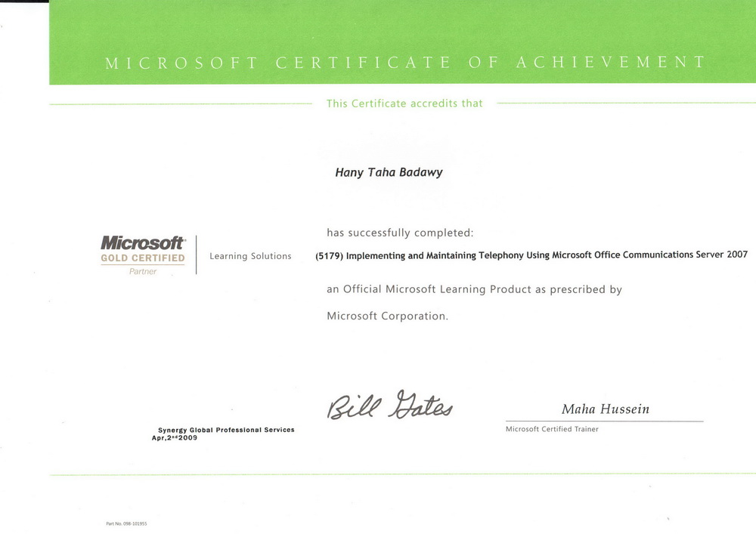The width and height of the screenshot is (756, 534).
Task: Click the text This Certificate accredits that
Action: [404, 103]
